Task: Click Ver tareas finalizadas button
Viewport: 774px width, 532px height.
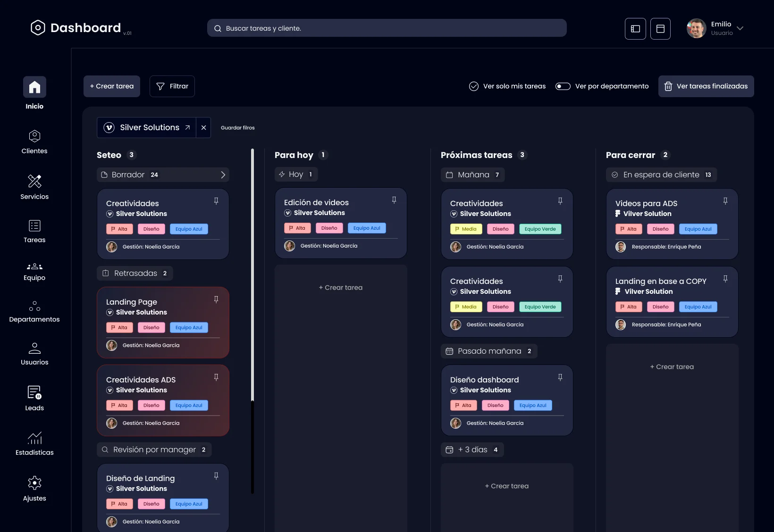Action: [x=706, y=86]
